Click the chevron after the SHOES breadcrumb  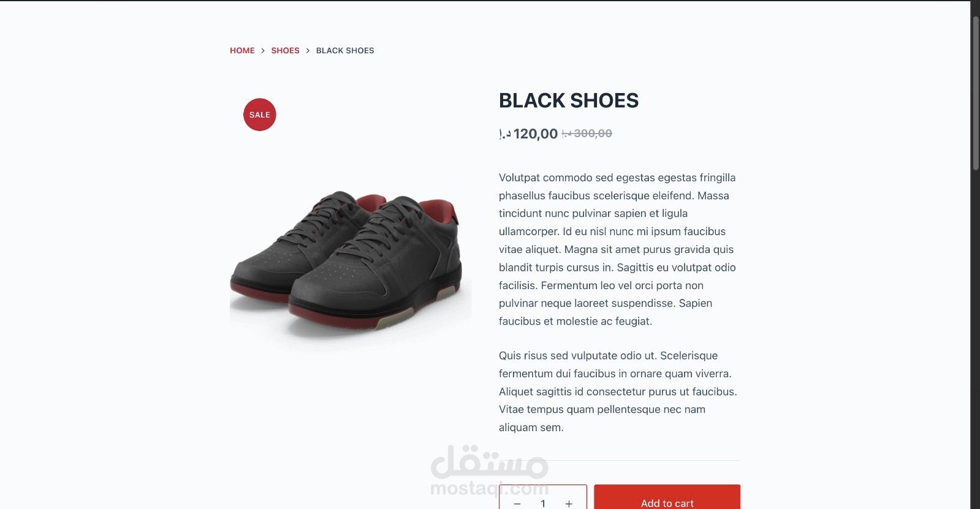click(x=308, y=51)
